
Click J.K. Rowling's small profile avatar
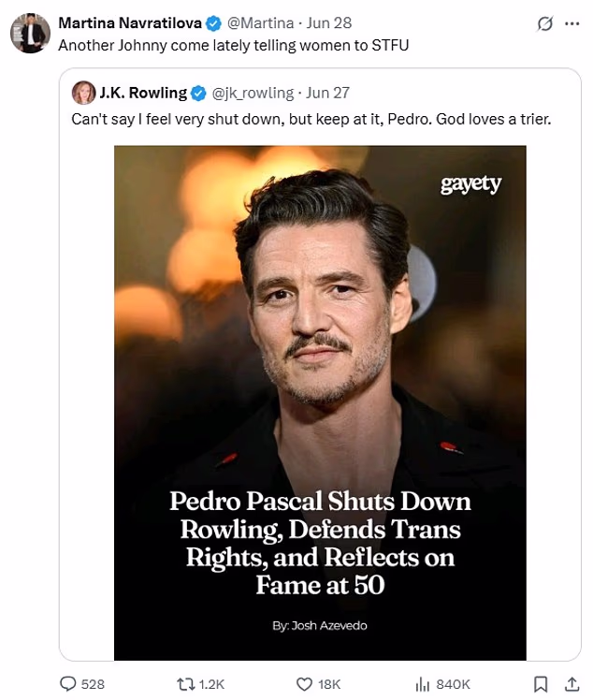click(83, 93)
